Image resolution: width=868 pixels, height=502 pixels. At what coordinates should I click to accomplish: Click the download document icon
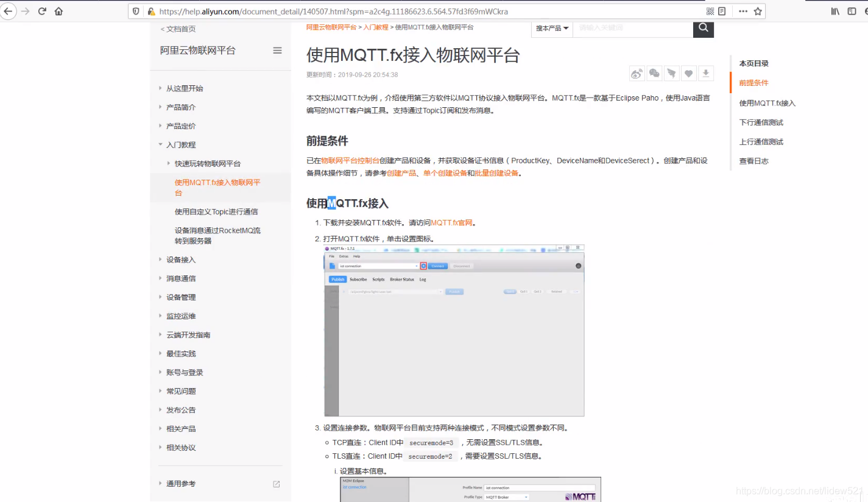click(x=705, y=73)
